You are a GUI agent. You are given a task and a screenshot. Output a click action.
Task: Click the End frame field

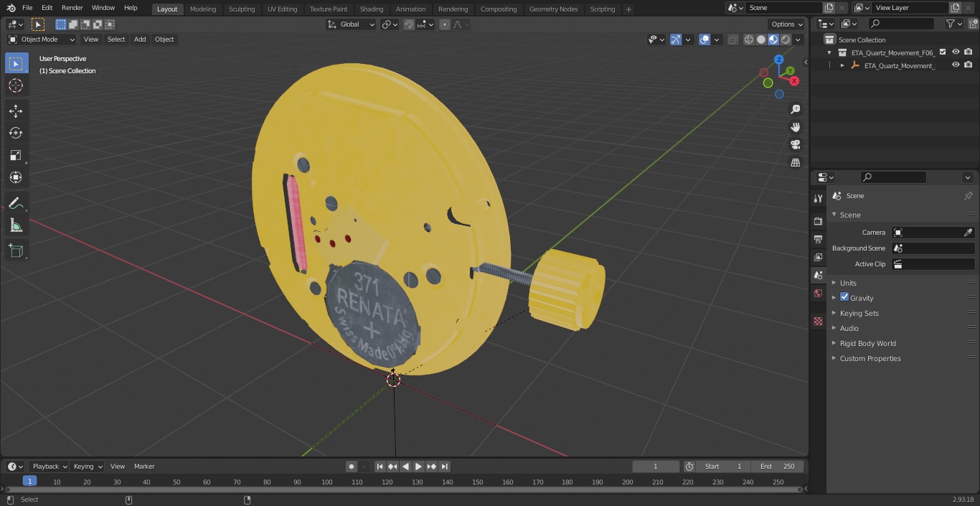[x=778, y=467]
